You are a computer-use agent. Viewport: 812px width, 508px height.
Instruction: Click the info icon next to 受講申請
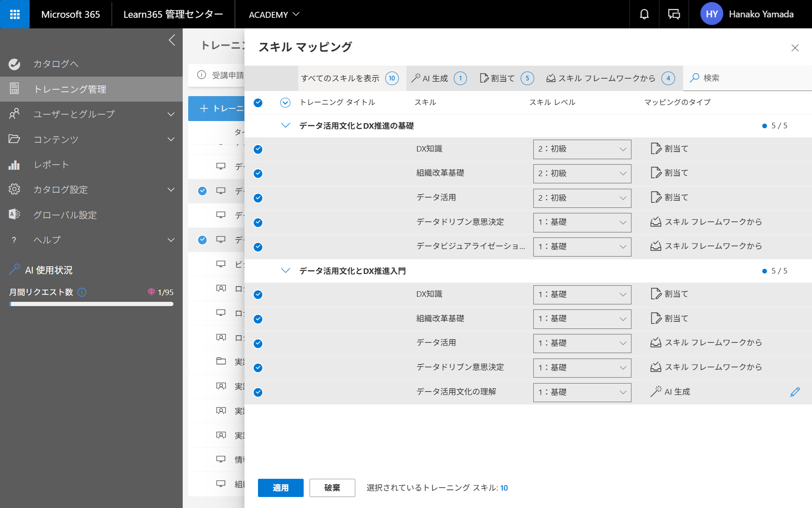(202, 75)
